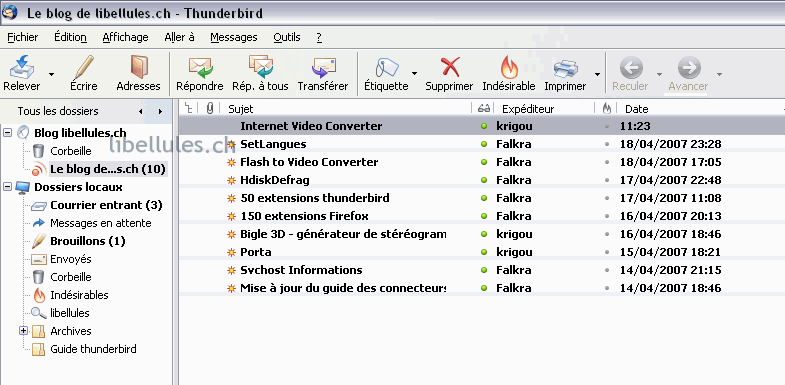Toggle junk status of 150 extensions Firefox

607,216
